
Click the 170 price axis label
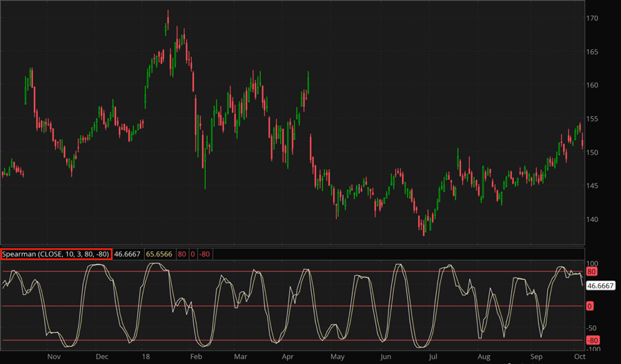(x=592, y=19)
